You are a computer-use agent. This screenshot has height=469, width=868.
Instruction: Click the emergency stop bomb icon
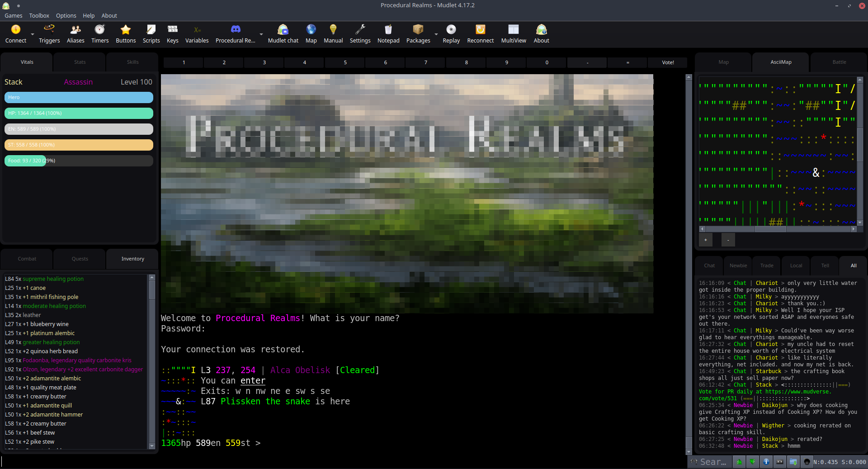[x=807, y=462]
